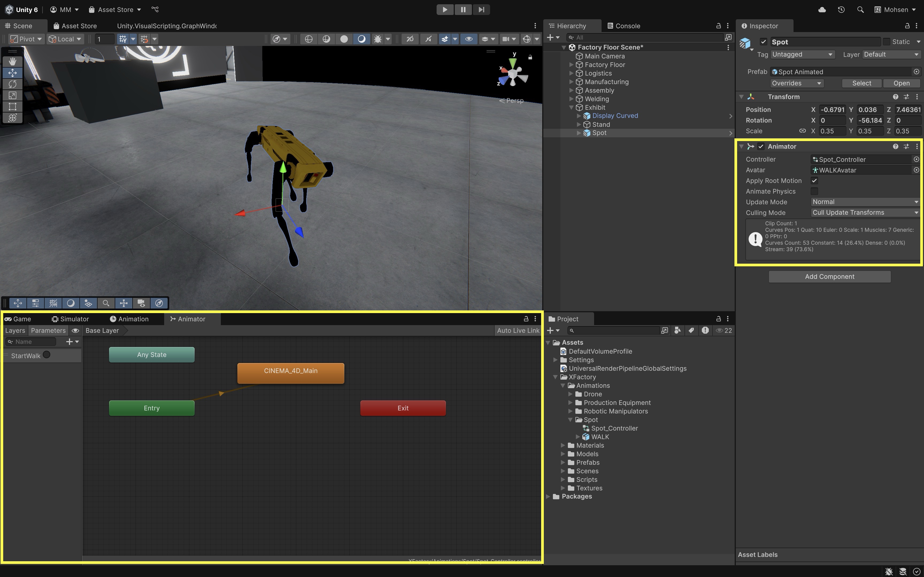Toggle the Static checkbox for Spot

[887, 42]
